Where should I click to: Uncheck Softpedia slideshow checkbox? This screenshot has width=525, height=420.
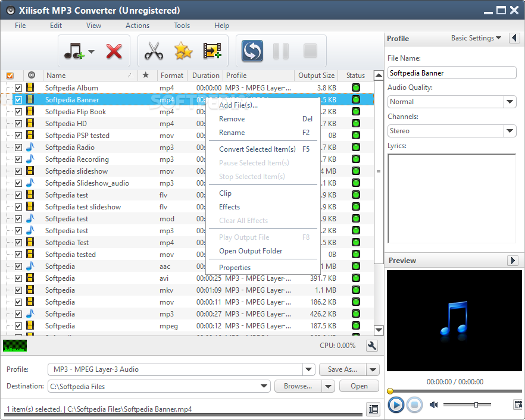click(18, 171)
